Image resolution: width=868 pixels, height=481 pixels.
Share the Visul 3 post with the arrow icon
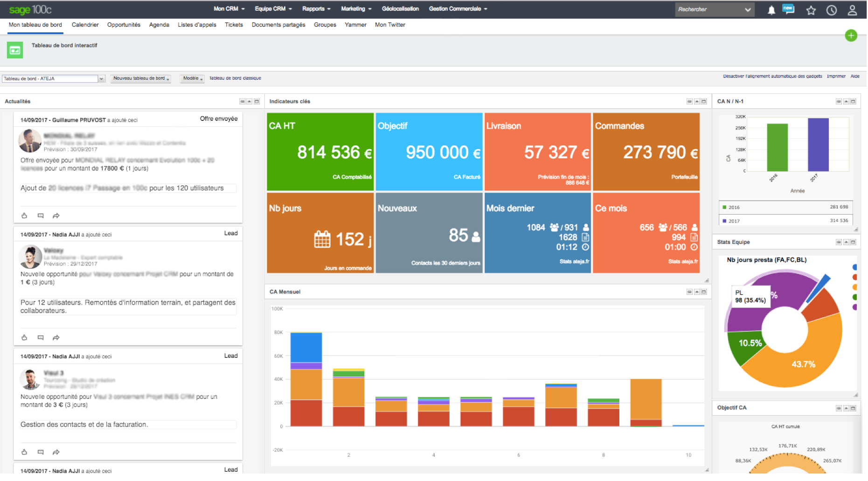(x=56, y=452)
